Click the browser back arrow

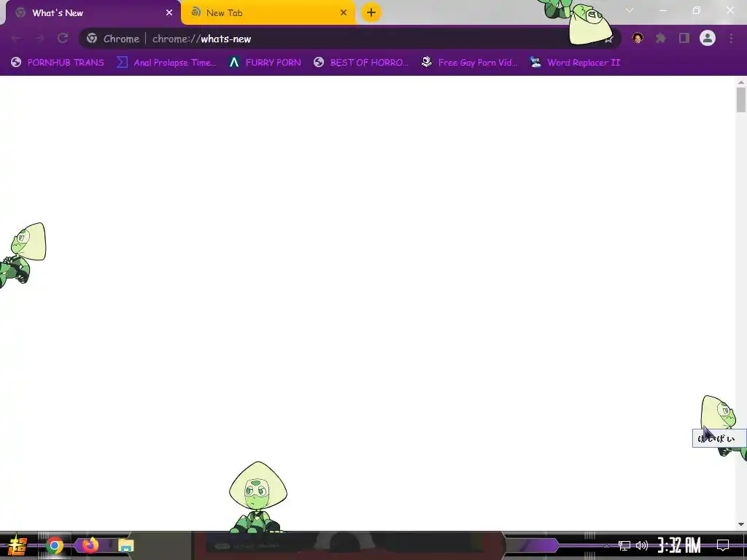point(16,39)
